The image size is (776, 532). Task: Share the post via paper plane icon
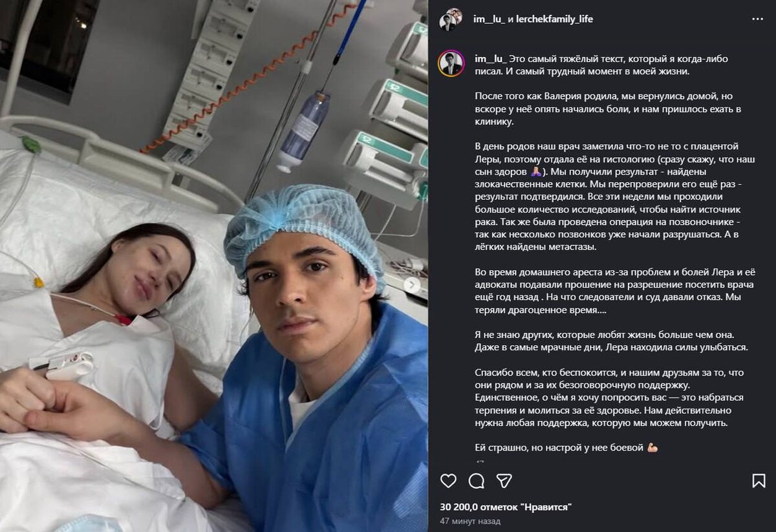coord(504,480)
